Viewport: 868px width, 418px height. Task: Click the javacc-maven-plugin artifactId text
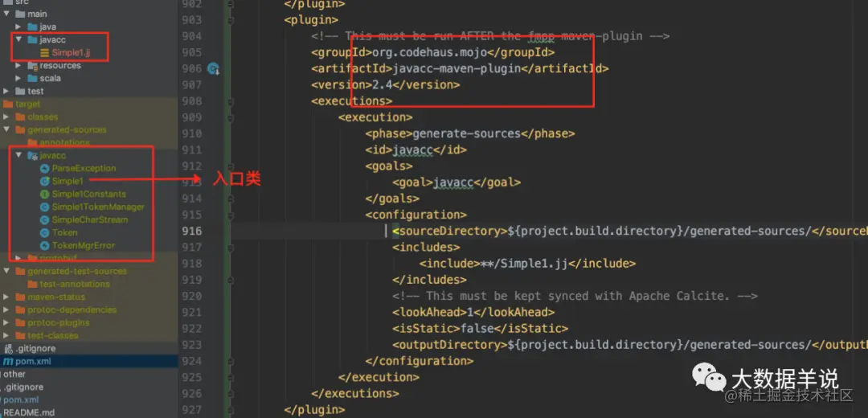[457, 68]
